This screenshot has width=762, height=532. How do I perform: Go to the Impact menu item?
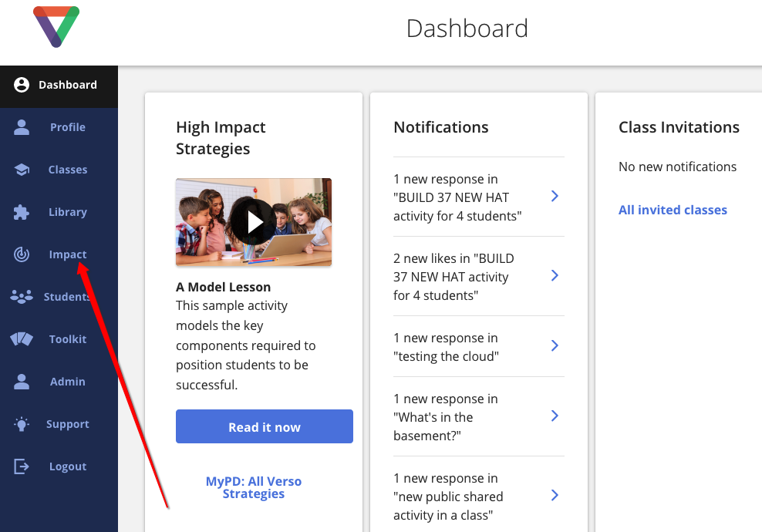click(59, 254)
